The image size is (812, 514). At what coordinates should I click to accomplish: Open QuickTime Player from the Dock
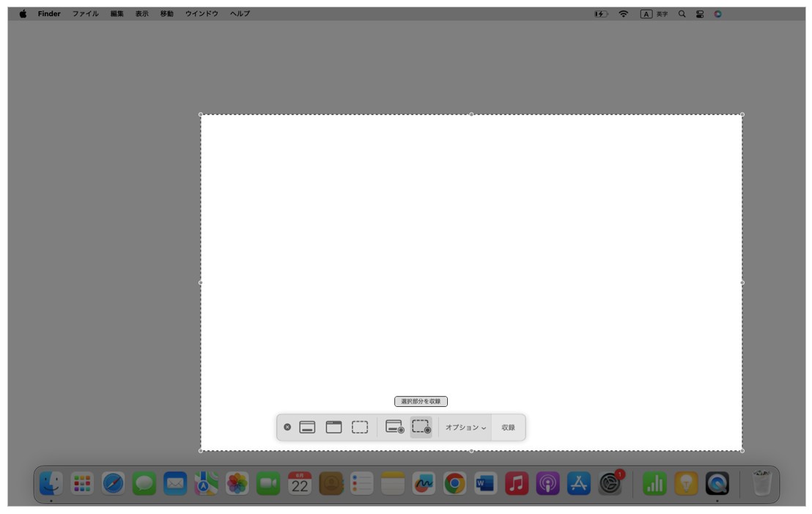717,484
